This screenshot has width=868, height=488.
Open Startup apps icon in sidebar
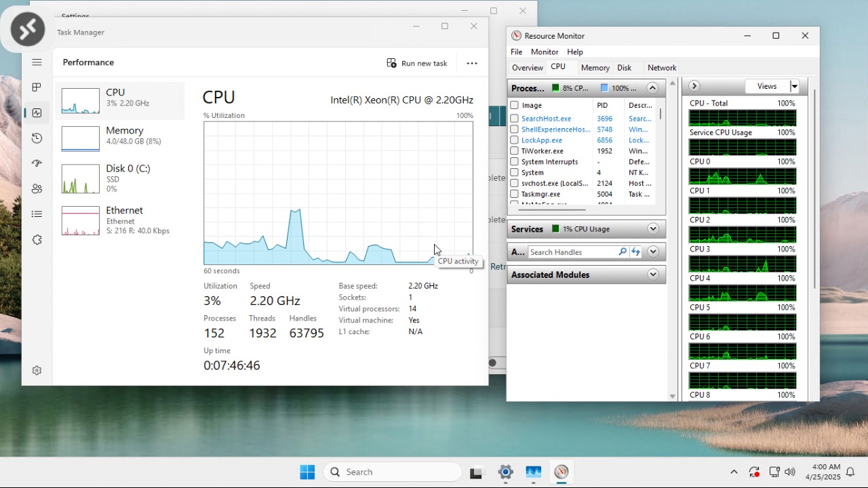(37, 163)
